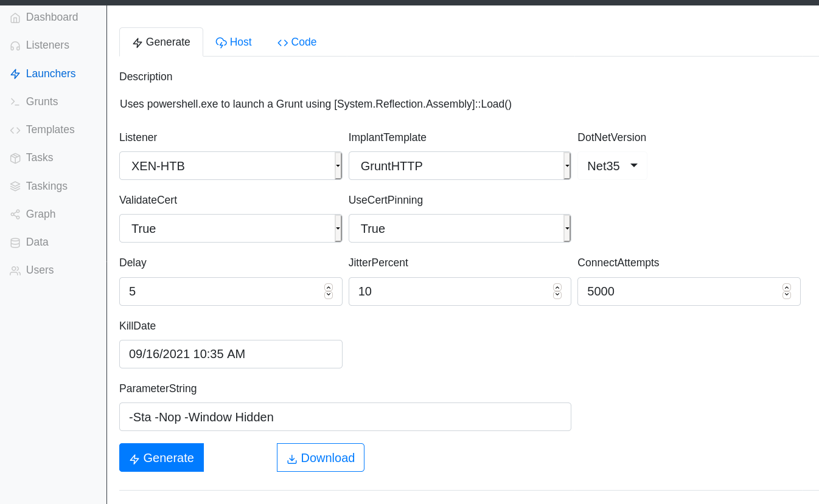Viewport: 819px width, 504px height.
Task: Click the lightning icon on Generate tab
Action: tap(138, 43)
